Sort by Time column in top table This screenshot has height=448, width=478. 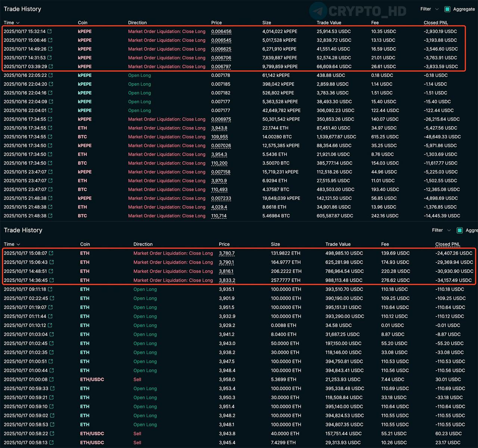pyautogui.click(x=11, y=23)
